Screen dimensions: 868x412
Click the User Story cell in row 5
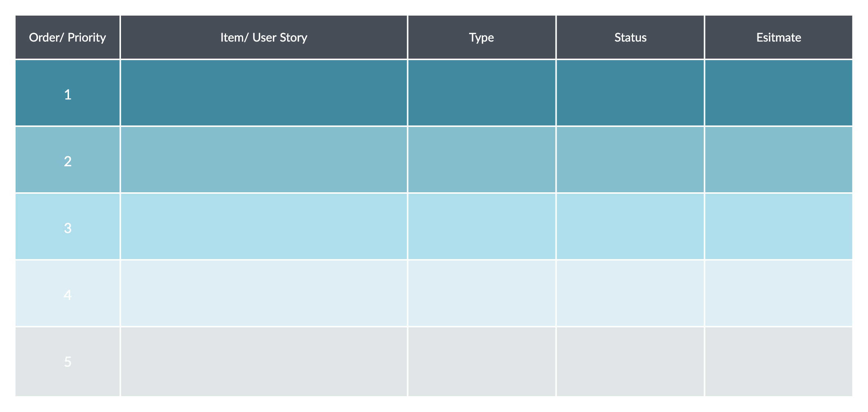tap(264, 362)
